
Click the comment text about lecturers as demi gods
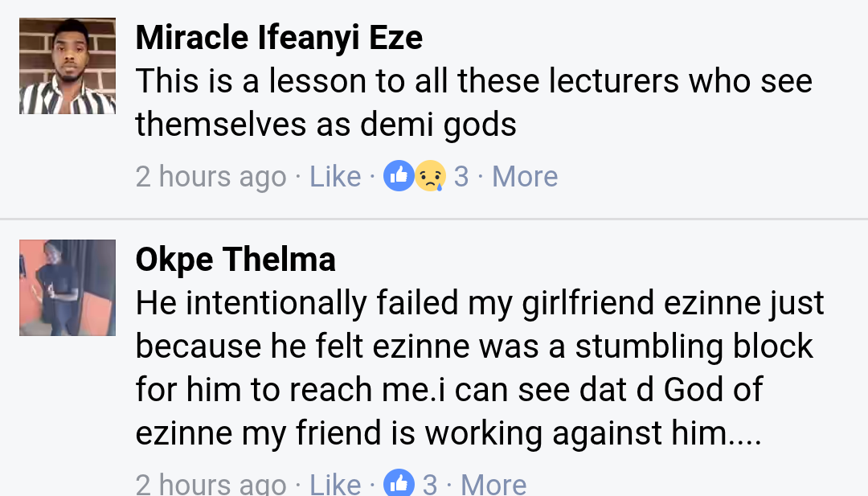click(x=473, y=81)
